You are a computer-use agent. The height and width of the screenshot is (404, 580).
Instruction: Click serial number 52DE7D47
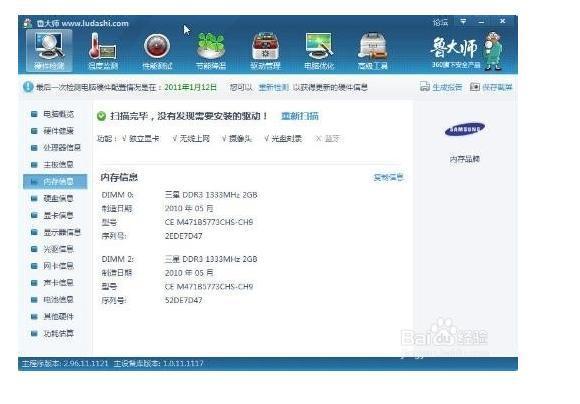(x=183, y=300)
